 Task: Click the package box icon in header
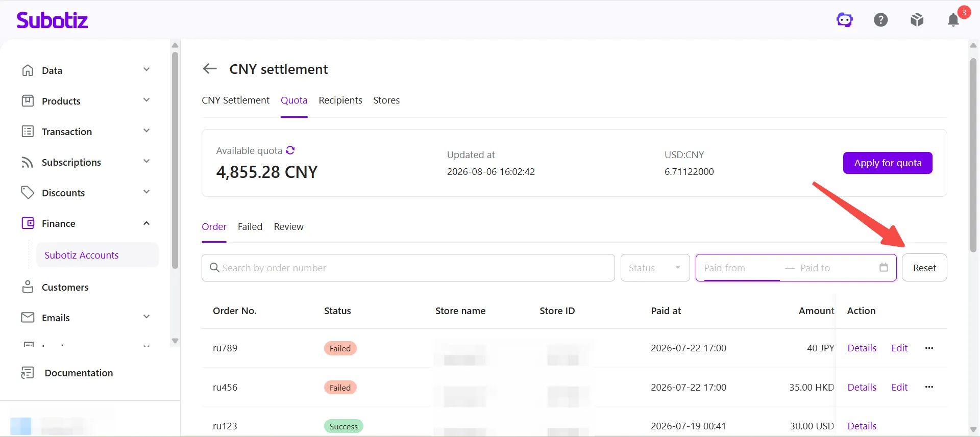coord(917,20)
